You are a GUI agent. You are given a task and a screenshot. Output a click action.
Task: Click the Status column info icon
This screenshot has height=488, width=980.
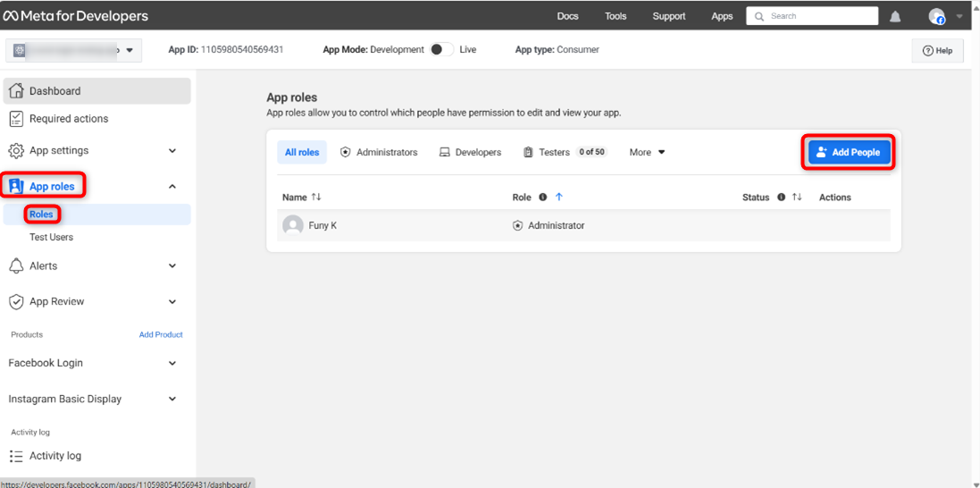[781, 197]
